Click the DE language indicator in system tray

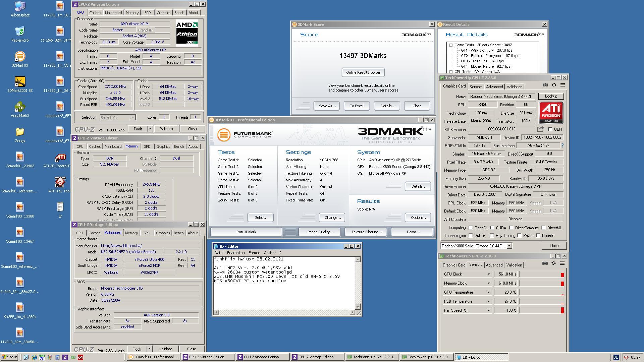pyautogui.click(x=616, y=357)
